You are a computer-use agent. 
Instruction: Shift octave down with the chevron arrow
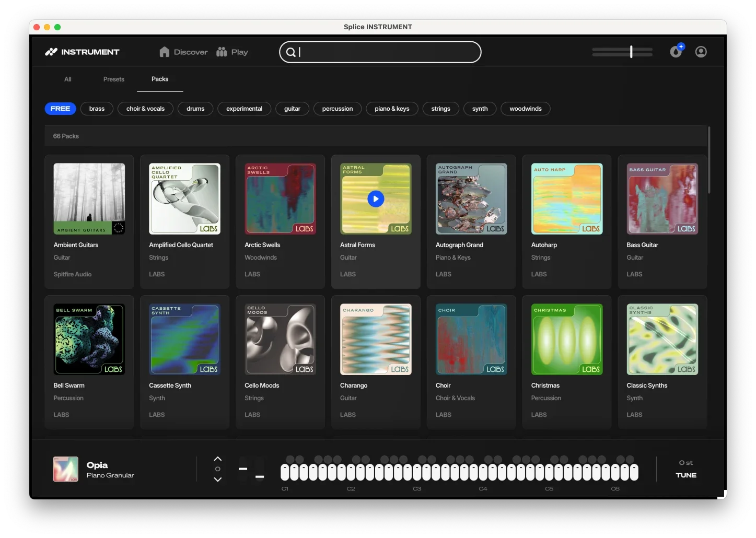218,479
